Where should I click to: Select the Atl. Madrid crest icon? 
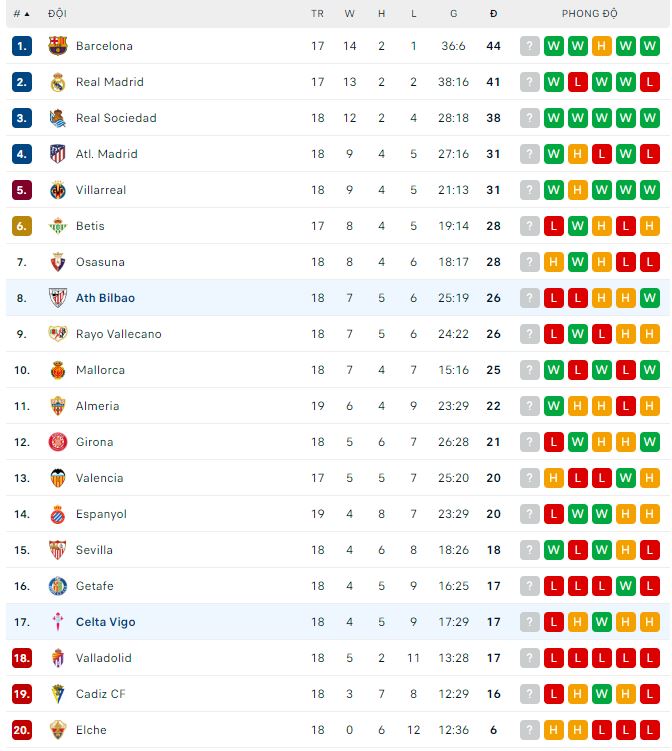point(58,154)
